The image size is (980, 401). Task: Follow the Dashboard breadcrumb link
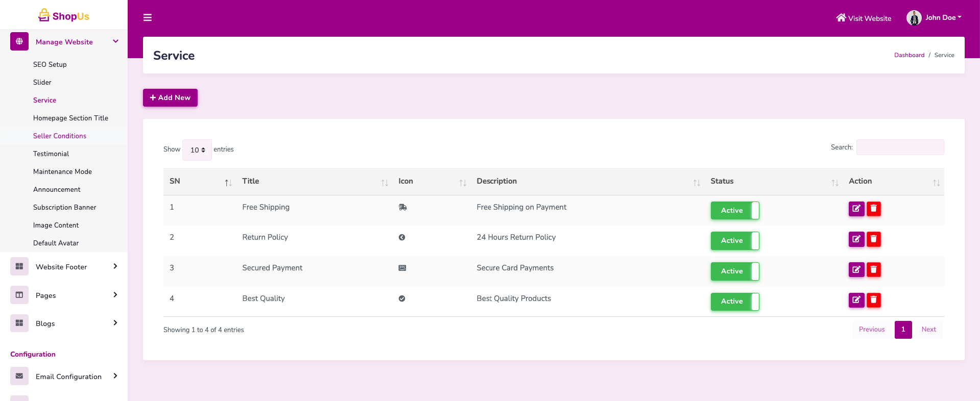click(x=909, y=55)
